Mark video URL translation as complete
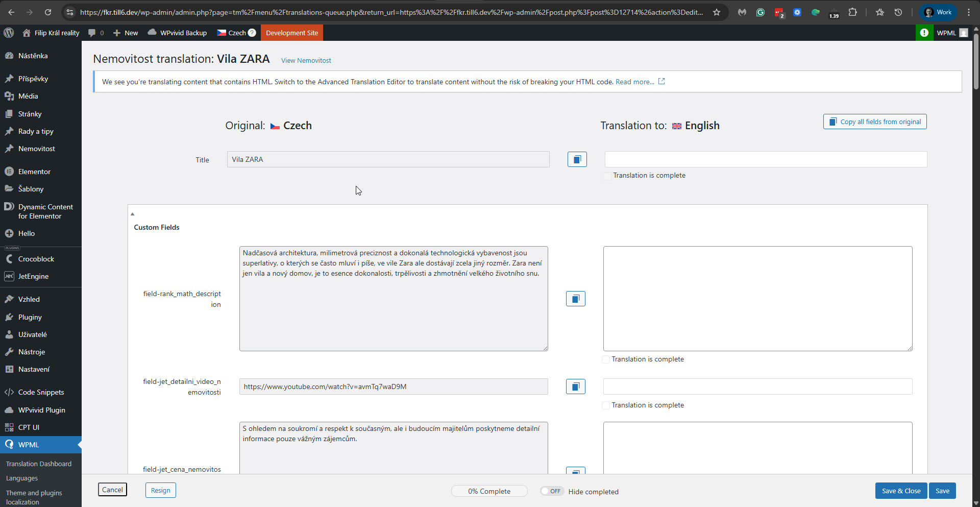This screenshot has height=507, width=980. tap(606, 405)
